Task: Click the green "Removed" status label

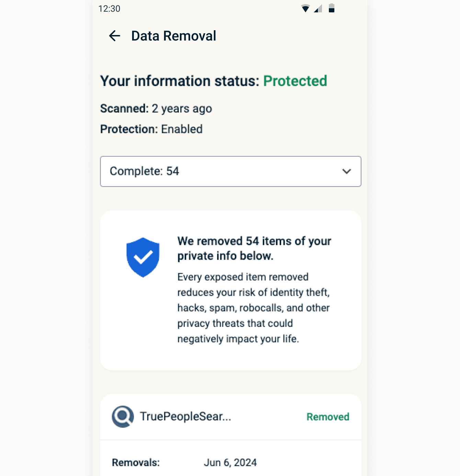Action: [328, 417]
